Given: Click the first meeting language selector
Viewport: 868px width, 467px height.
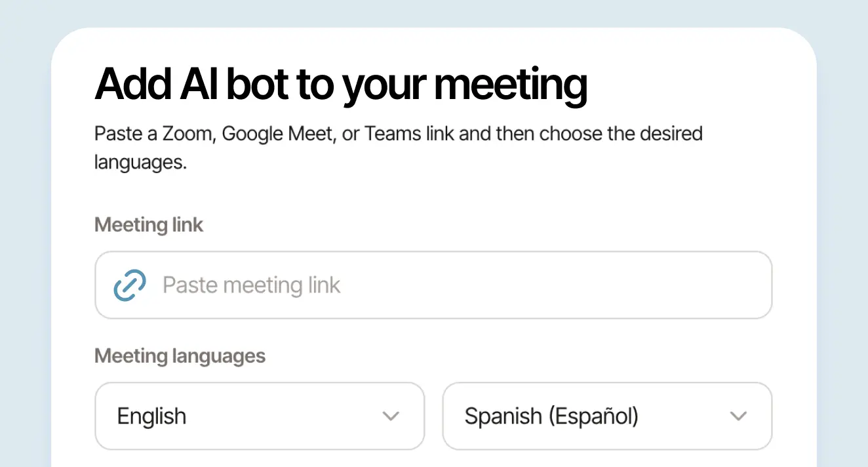Looking at the screenshot, I should pos(260,416).
